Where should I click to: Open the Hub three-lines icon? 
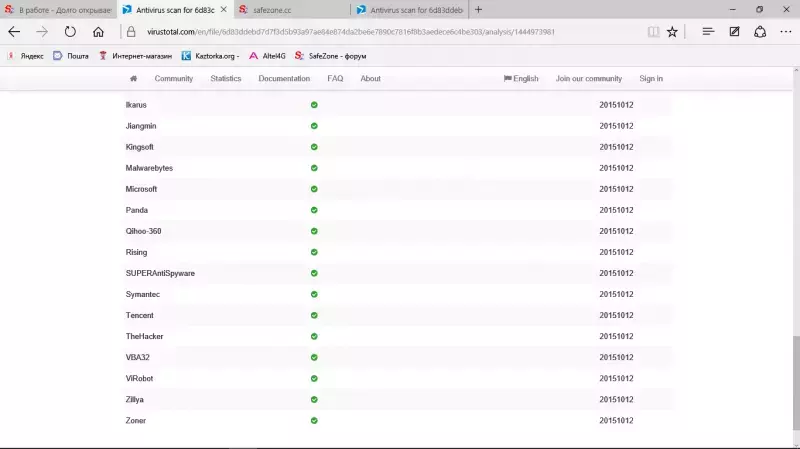click(x=708, y=32)
